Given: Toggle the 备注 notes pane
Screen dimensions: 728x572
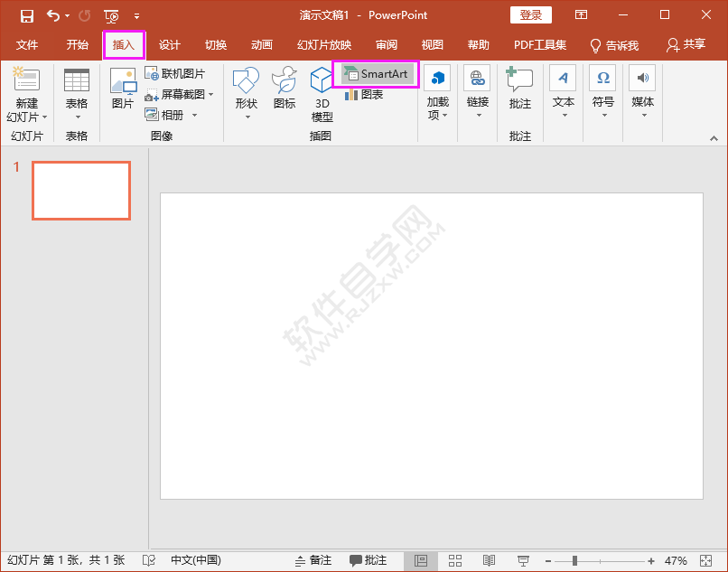Looking at the screenshot, I should coord(313,560).
